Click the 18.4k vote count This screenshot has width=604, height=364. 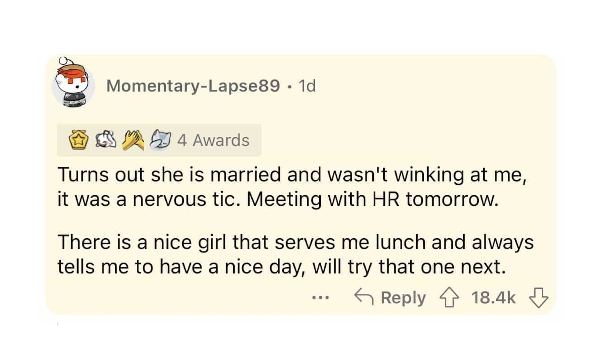click(x=493, y=297)
